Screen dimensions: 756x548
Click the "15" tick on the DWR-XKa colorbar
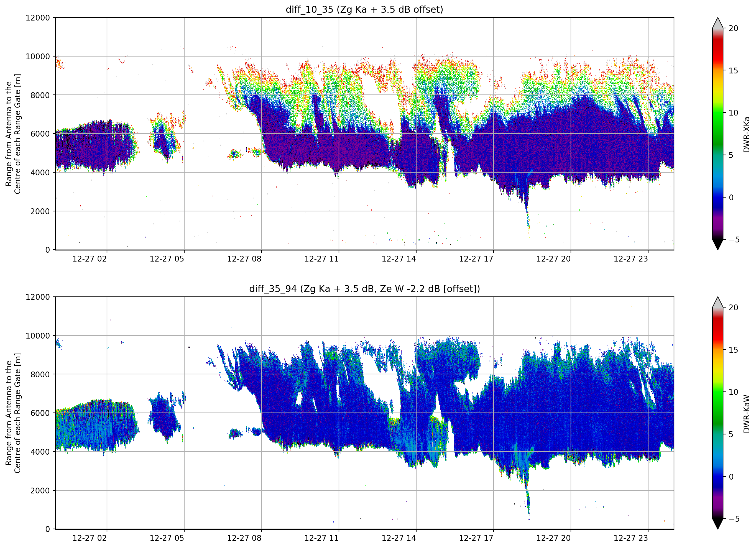click(x=733, y=71)
